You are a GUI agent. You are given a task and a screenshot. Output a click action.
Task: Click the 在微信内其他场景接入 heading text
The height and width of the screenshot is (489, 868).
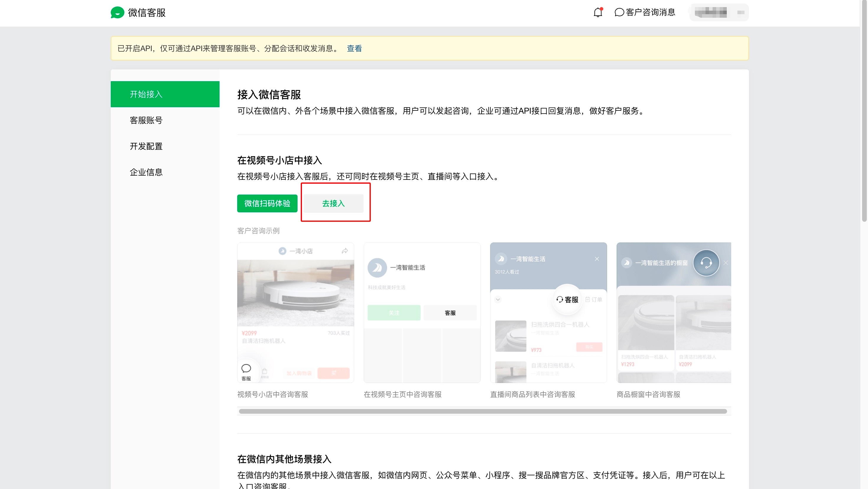pos(284,459)
